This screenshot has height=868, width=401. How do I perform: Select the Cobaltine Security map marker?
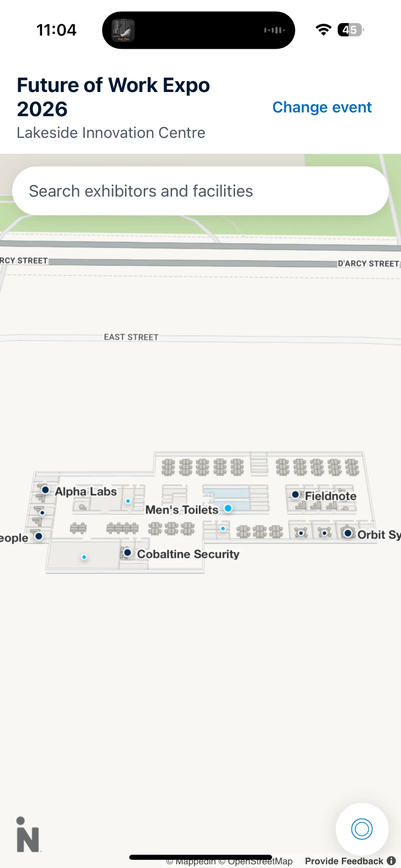[127, 552]
